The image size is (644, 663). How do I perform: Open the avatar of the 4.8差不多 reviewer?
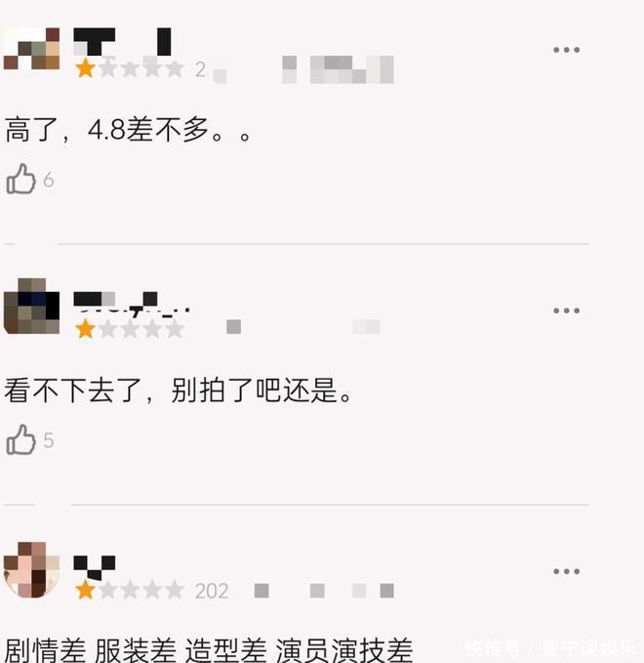(x=31, y=49)
